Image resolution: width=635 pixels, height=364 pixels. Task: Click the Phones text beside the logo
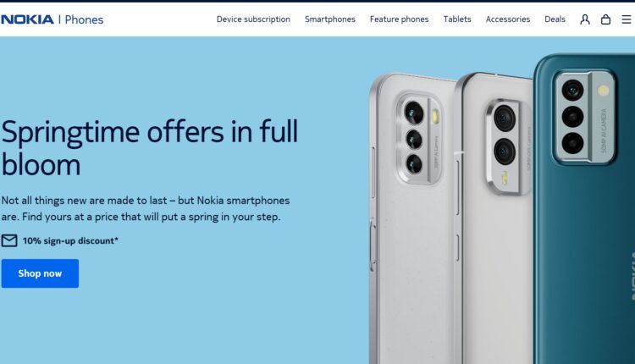(x=84, y=19)
